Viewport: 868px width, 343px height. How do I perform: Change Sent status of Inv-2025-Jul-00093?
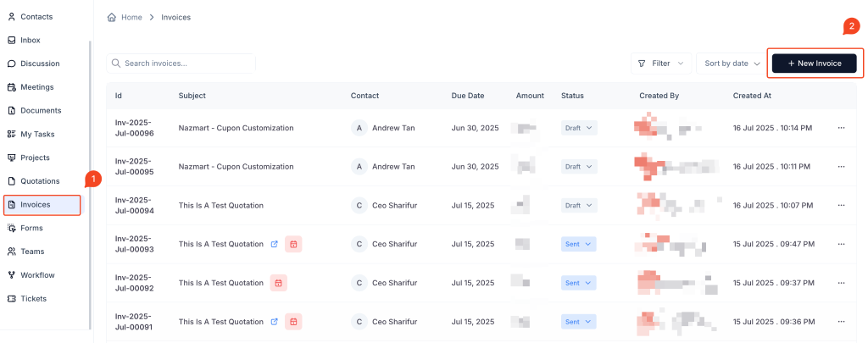click(579, 244)
